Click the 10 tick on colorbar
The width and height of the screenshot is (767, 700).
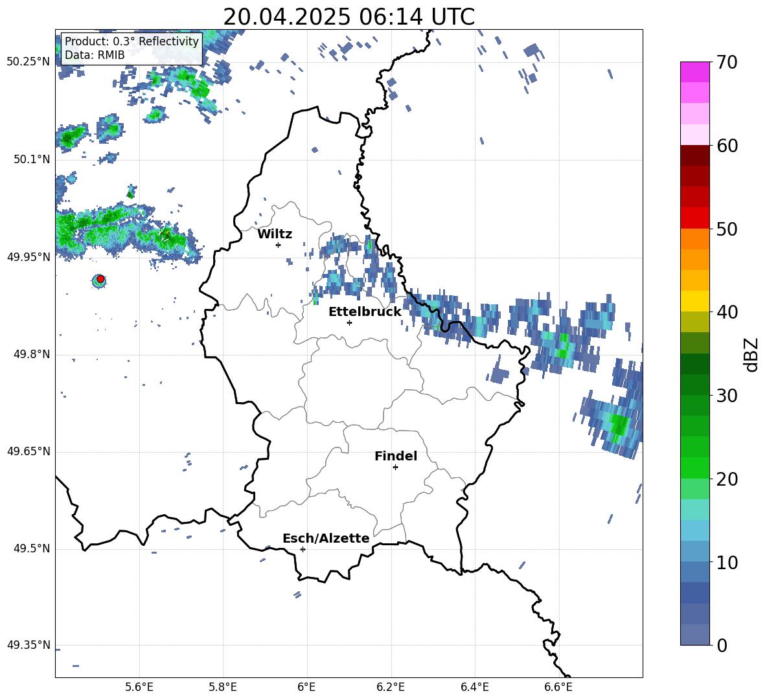click(727, 562)
